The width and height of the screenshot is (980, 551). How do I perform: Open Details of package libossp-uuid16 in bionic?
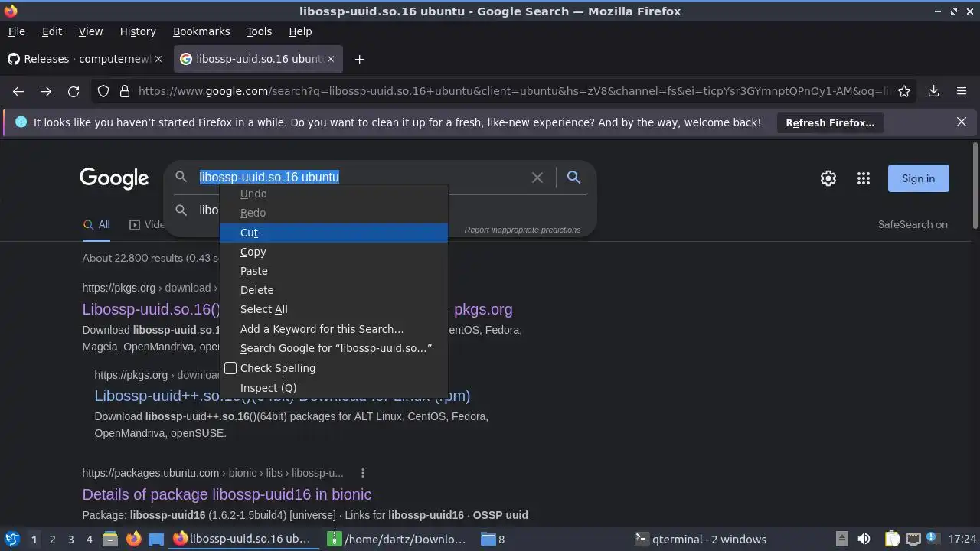(x=227, y=494)
